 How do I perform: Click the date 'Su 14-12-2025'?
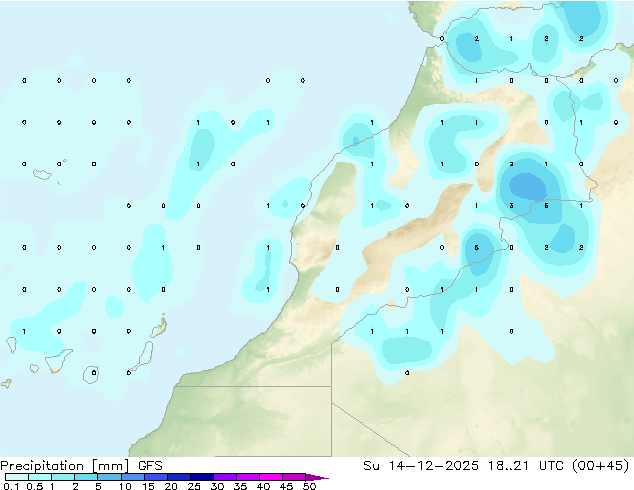click(421, 466)
